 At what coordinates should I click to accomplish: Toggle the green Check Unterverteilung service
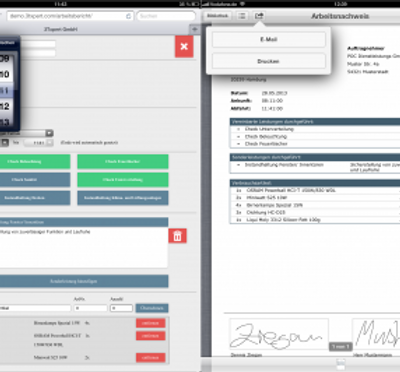click(123, 180)
